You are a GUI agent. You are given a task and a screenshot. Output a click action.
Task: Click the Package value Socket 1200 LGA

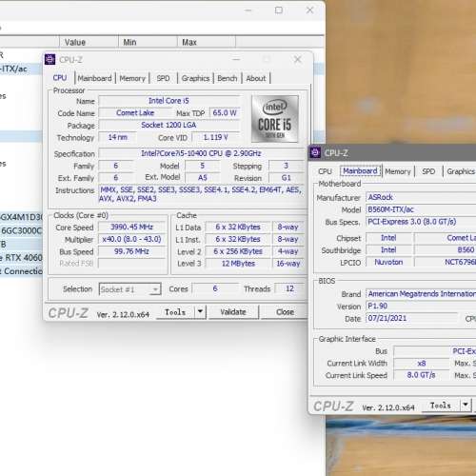pyautogui.click(x=169, y=125)
